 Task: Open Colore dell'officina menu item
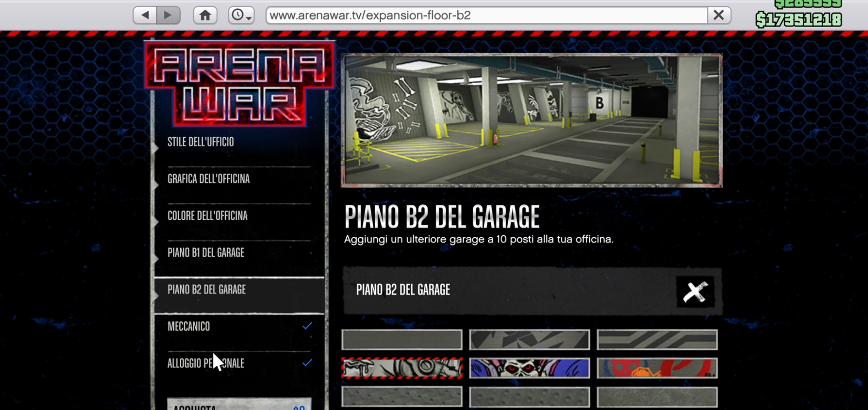[x=239, y=216]
